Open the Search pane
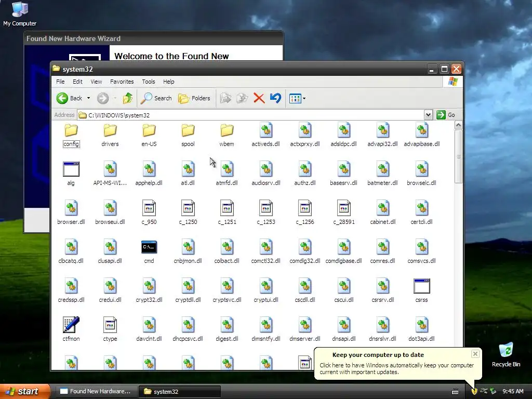 coord(156,98)
